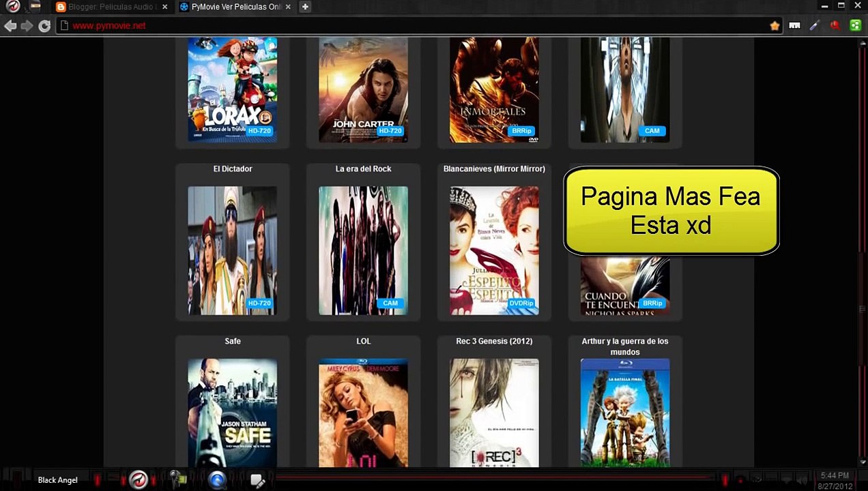
Task: Open the LOL Miley Cyrus poster
Action: pos(363,413)
